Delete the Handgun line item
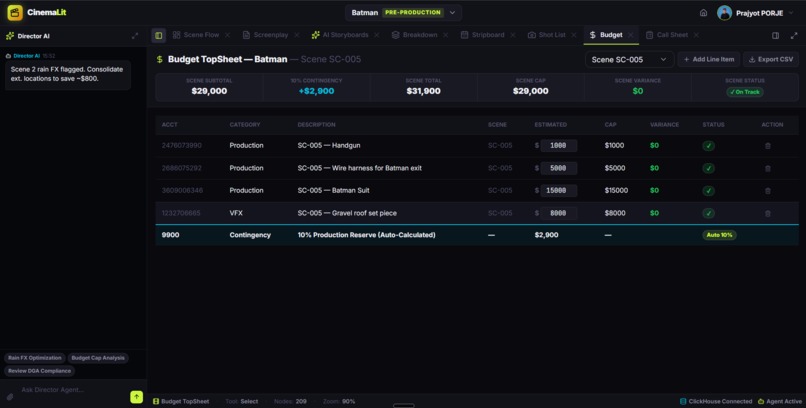Viewport: 806px width, 408px height. click(x=767, y=146)
